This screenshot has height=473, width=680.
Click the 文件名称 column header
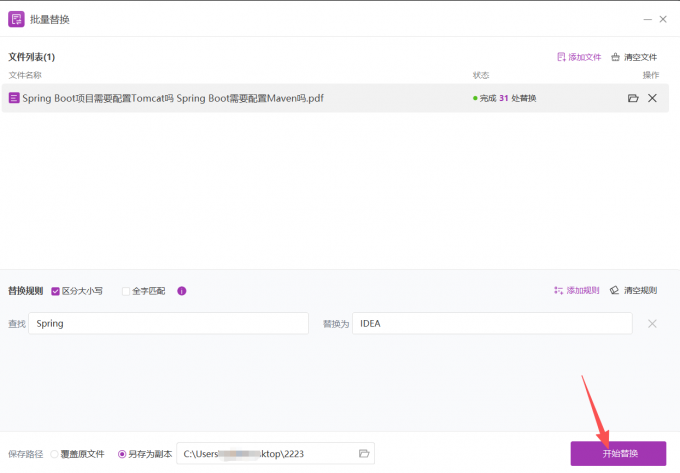[25, 75]
